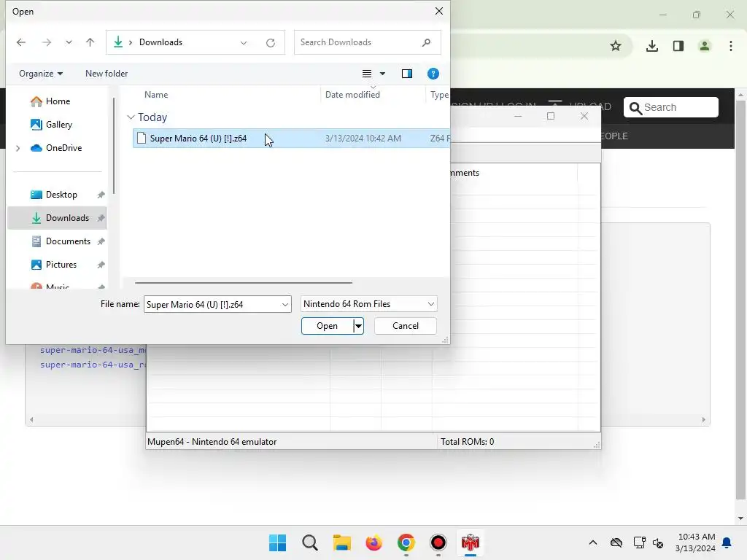Screen dimensions: 747x560
Task: Click the navigation pane vertical scrollbar
Action: tap(113, 145)
